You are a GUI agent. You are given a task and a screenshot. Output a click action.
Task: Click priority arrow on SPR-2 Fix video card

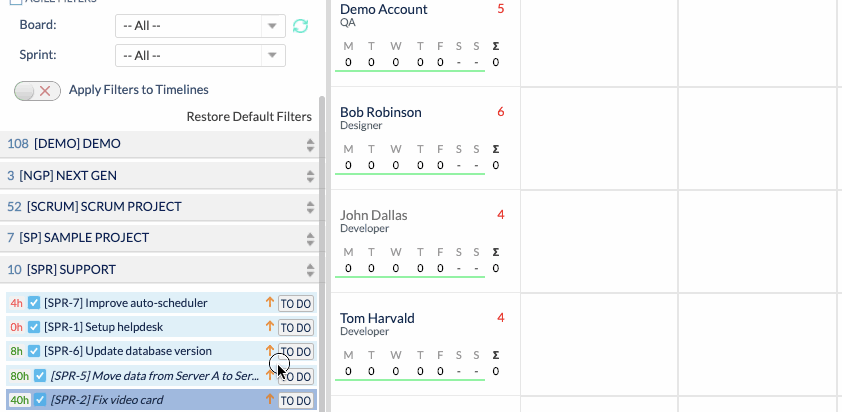click(269, 400)
